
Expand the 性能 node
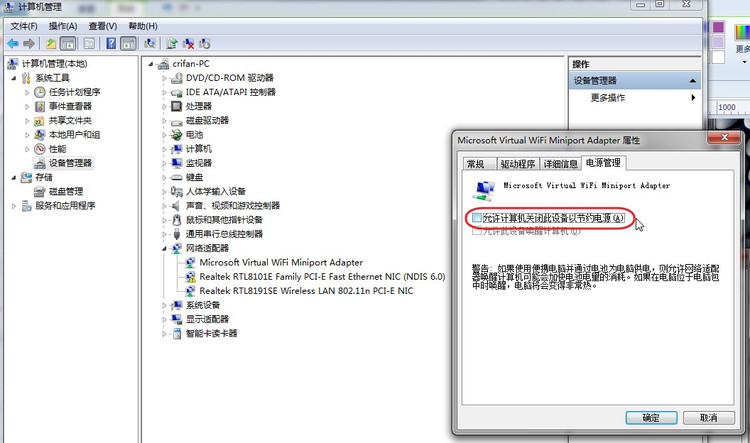[27, 149]
